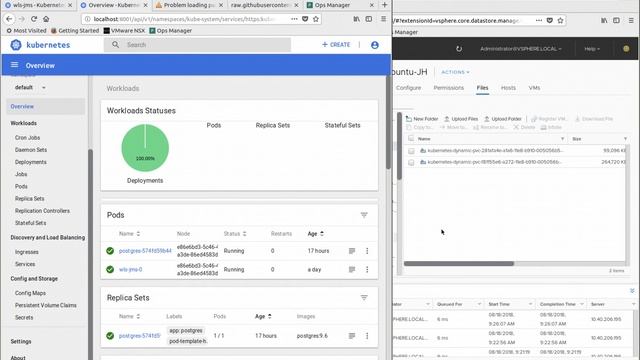Open the Kubernetes dashboard hamburger menu
This screenshot has height=360, width=640.
(14, 65)
